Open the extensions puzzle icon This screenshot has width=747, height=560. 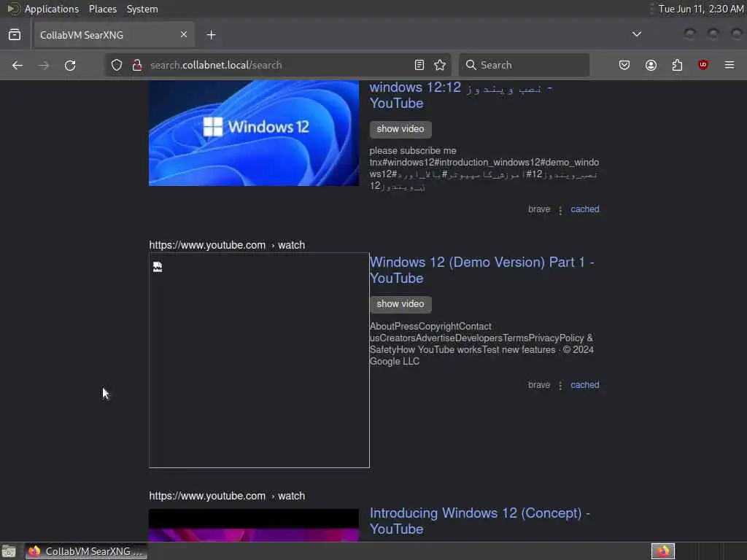pos(678,65)
